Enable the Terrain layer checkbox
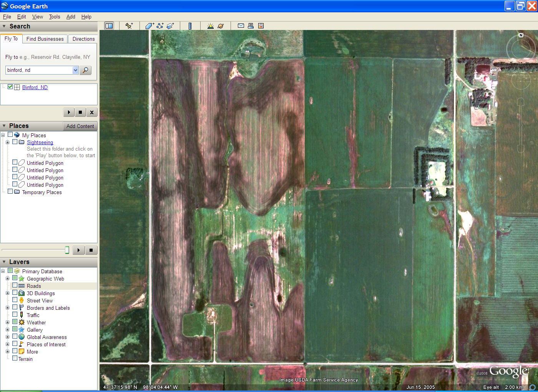 coord(15,358)
